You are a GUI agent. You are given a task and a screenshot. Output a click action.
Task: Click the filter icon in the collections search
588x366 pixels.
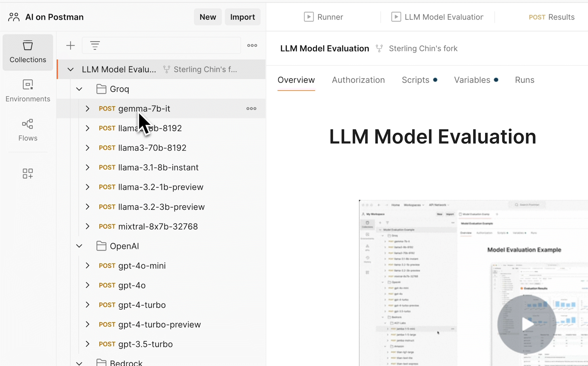click(x=95, y=45)
